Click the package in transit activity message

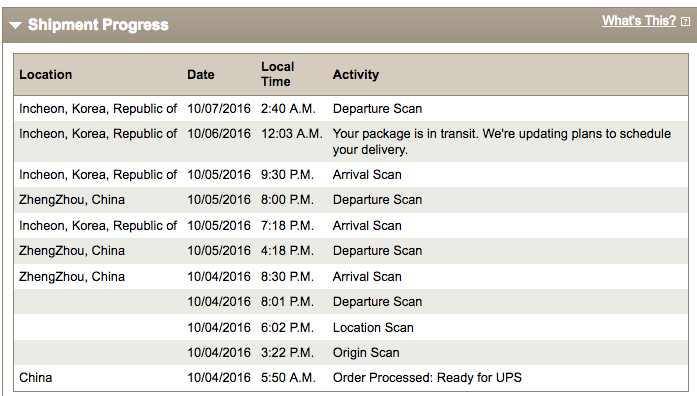coord(501,142)
